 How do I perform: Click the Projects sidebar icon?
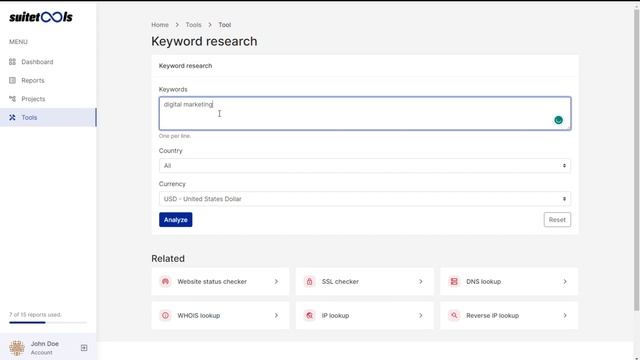pos(12,99)
